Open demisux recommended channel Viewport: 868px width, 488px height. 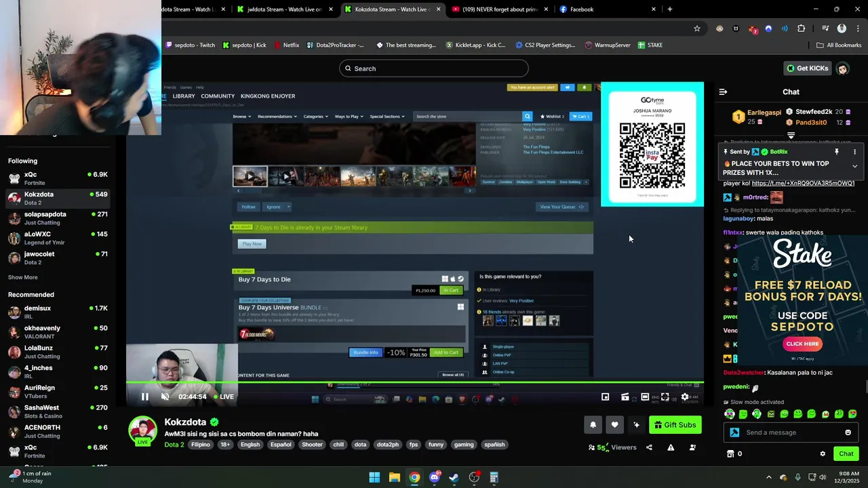[x=58, y=312]
